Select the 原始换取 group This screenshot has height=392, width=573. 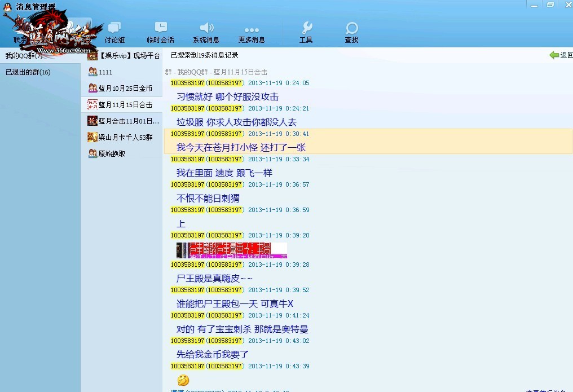coord(112,153)
